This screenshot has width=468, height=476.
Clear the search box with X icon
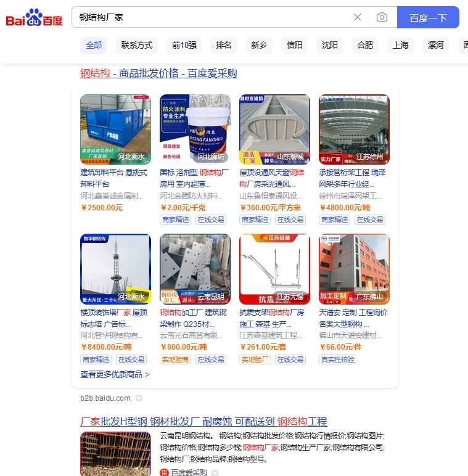[358, 17]
